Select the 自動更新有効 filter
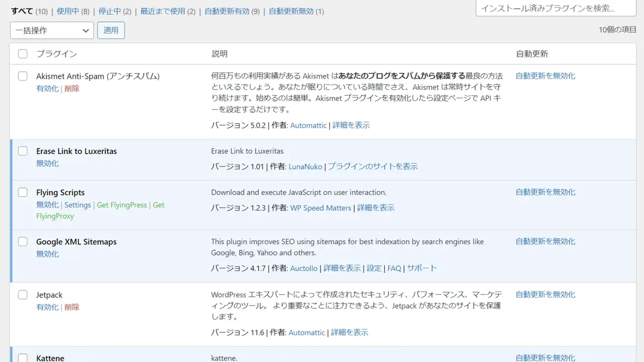The height and width of the screenshot is (362, 644). [227, 11]
